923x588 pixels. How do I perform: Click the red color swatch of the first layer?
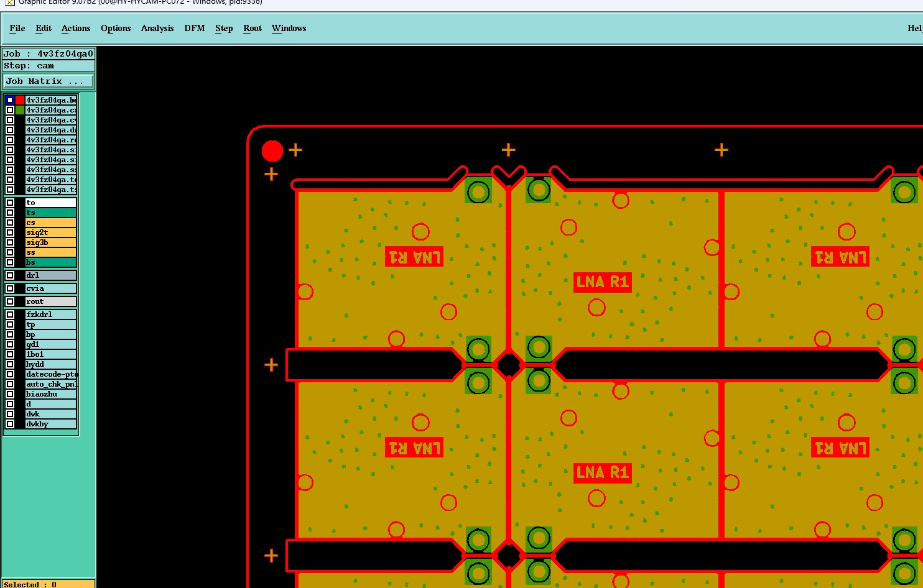[20, 100]
